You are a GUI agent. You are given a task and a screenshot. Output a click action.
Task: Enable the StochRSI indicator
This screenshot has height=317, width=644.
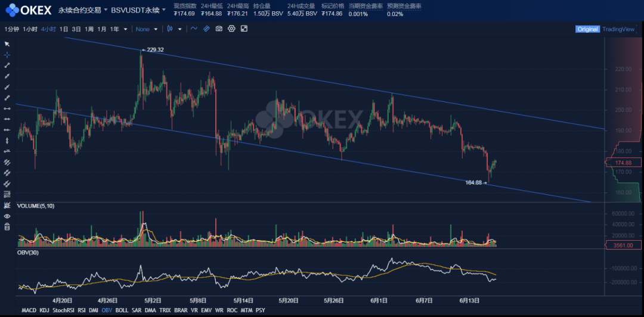click(x=63, y=310)
